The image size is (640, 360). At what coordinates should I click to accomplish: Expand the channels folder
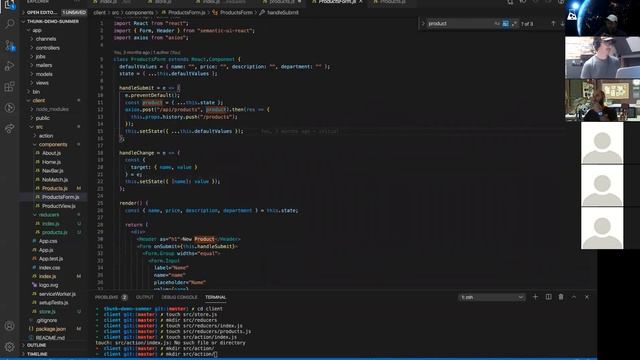tap(46, 39)
